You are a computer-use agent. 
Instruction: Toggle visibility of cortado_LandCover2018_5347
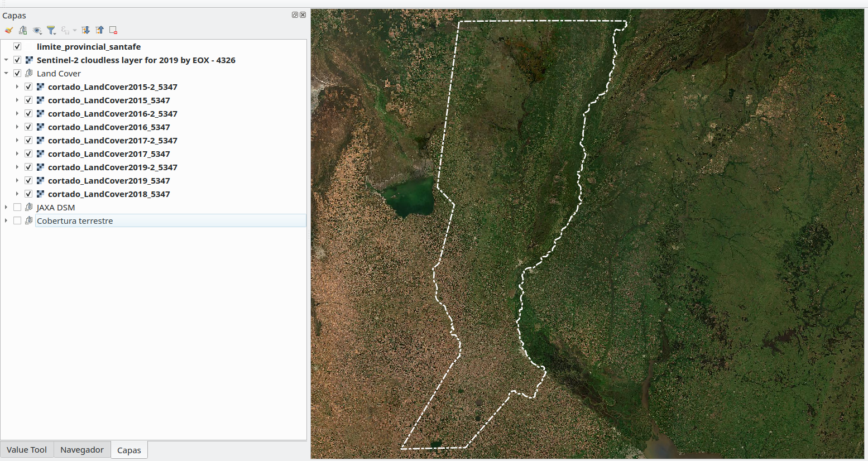point(28,194)
